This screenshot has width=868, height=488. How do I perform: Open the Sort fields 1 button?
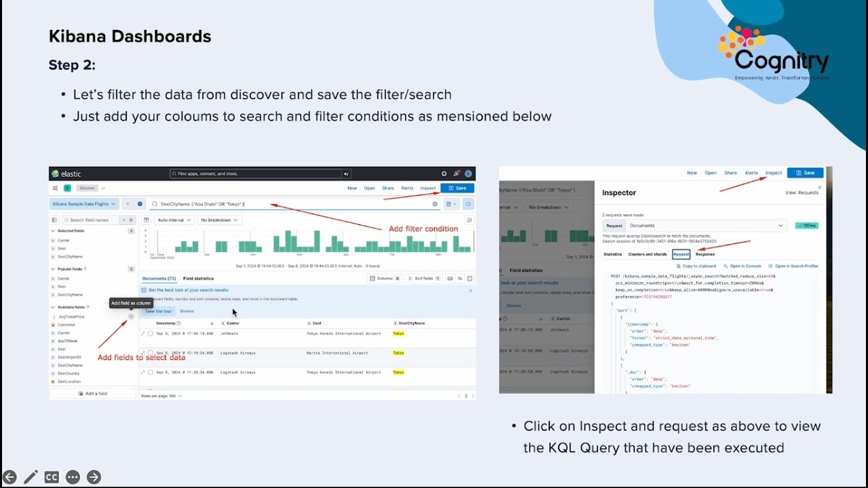point(424,279)
